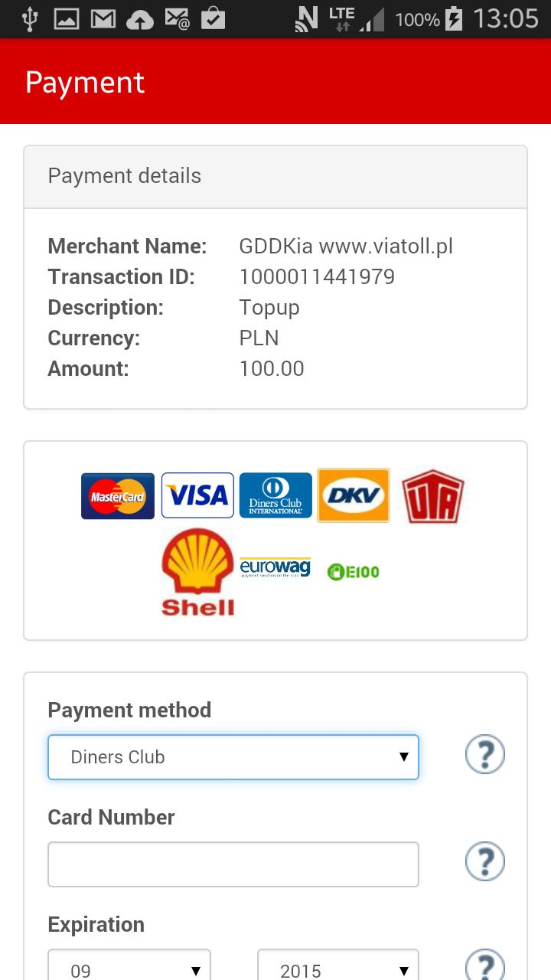Open help for Expiration date

485,966
